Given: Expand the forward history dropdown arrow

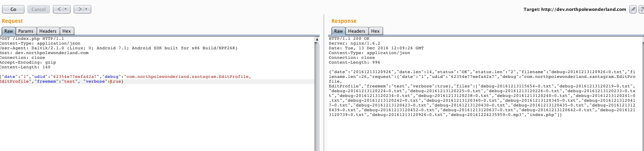Looking at the screenshot, I should click(x=87, y=9).
